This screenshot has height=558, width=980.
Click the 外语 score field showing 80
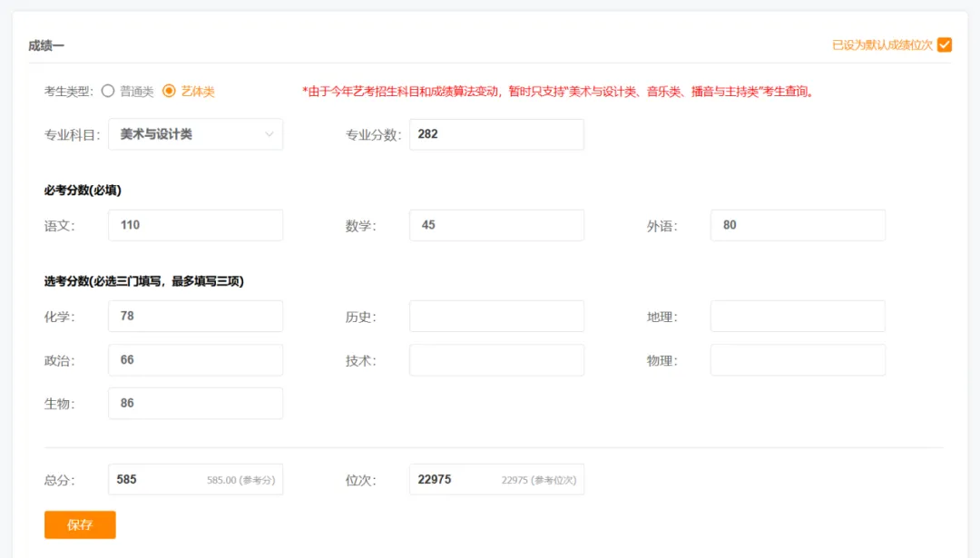(797, 224)
